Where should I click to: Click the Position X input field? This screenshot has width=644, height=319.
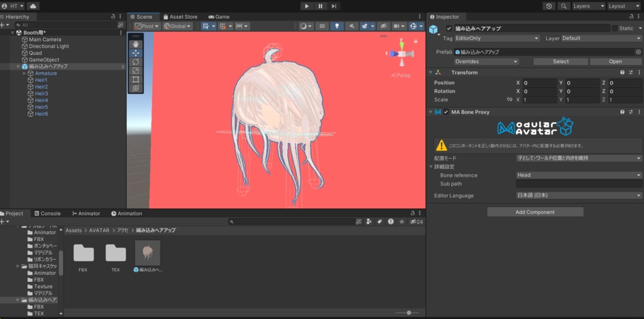tap(540, 82)
